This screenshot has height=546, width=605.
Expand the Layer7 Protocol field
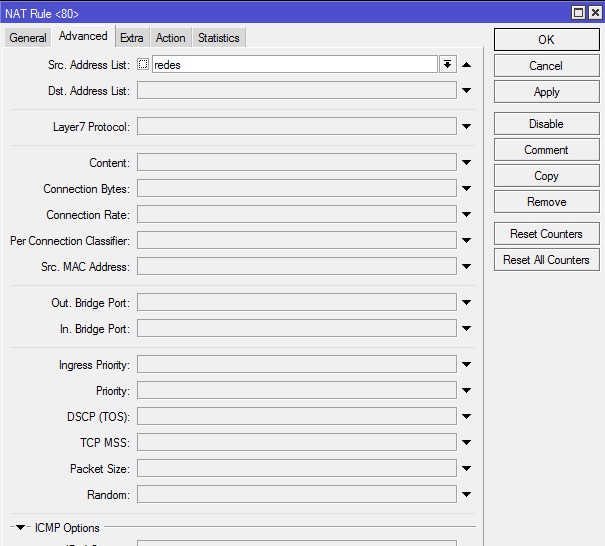click(467, 127)
